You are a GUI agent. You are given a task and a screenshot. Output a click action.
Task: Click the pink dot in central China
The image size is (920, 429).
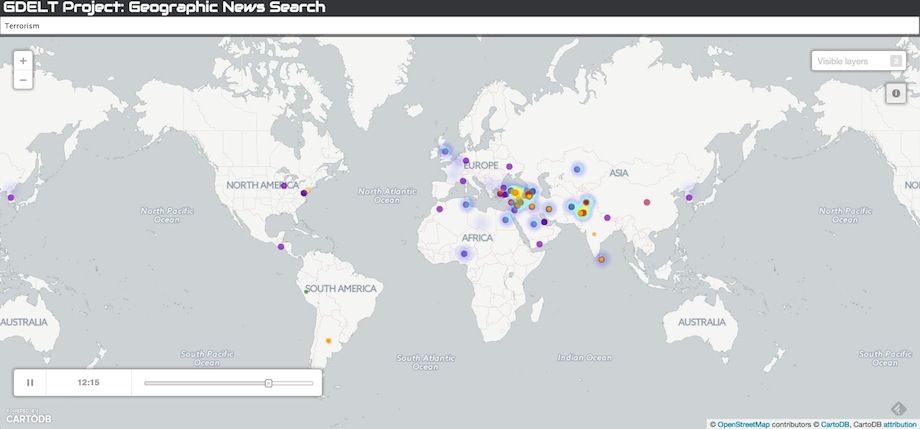pyautogui.click(x=647, y=203)
